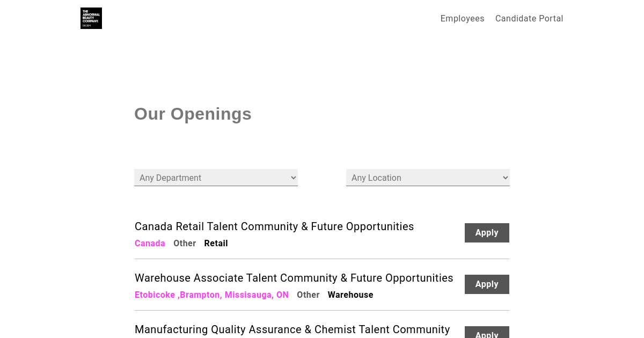Go to the Candidate Portal
Screen dimensions: 644x338
[x=529, y=19]
